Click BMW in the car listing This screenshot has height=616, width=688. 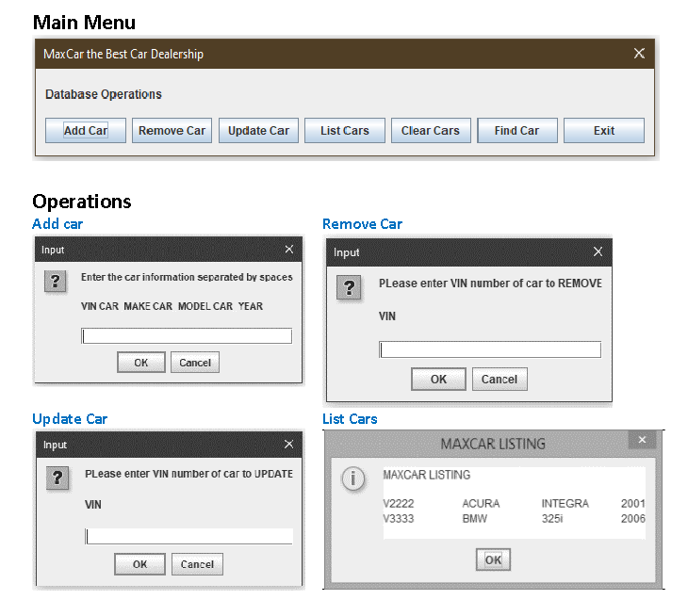point(474,519)
